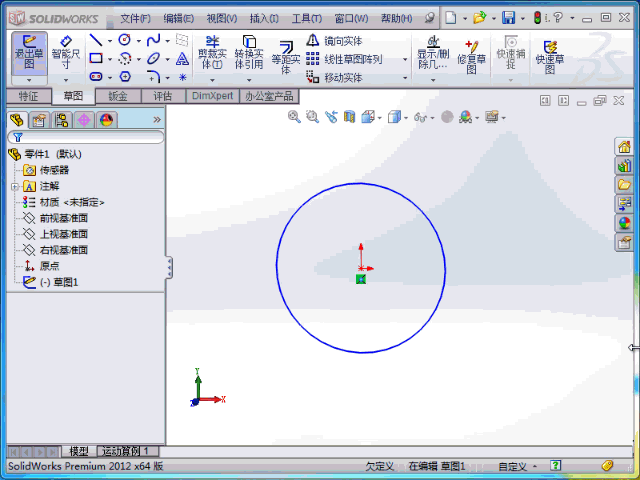Open the Line tool dropdown arrow
Viewport: 640px width, 480px height.
[x=110, y=41]
